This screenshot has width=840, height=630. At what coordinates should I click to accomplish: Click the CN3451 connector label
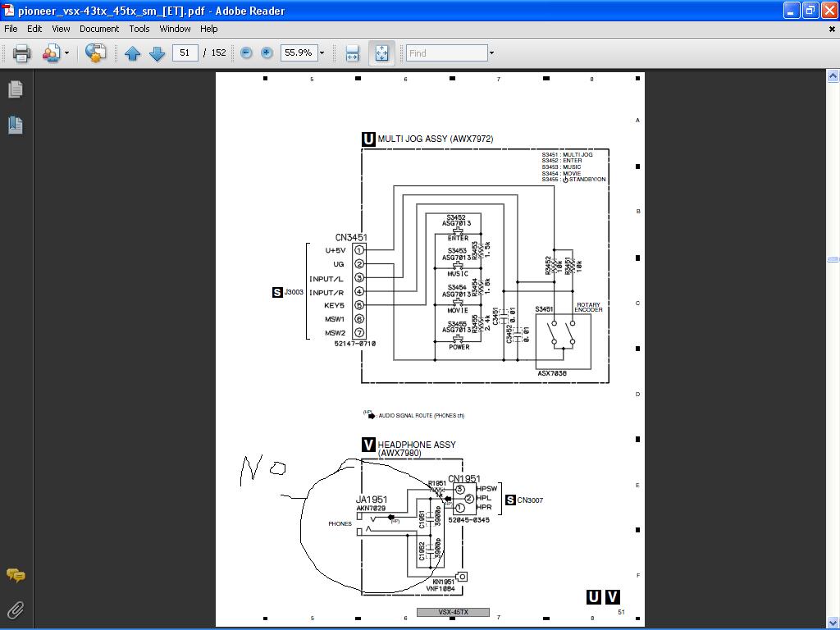(x=351, y=237)
